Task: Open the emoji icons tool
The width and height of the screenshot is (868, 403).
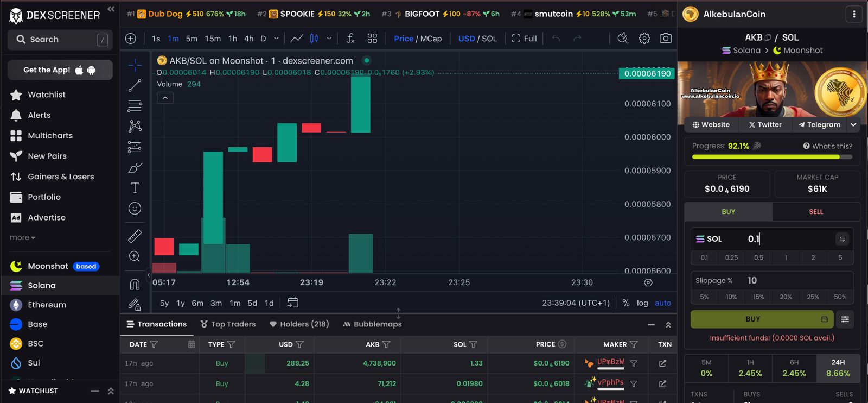Action: coord(135,209)
